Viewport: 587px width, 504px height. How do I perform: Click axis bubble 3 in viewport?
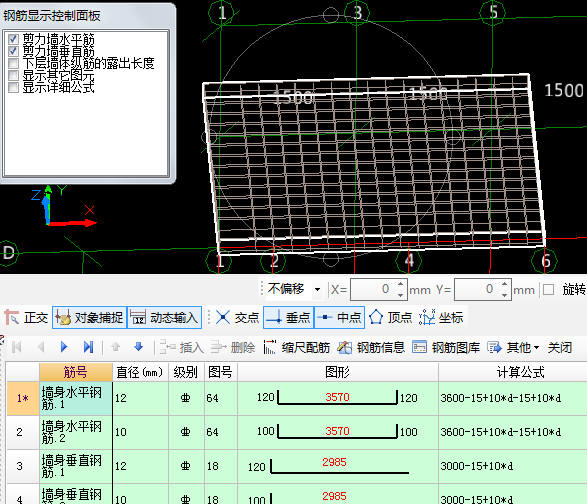click(357, 13)
